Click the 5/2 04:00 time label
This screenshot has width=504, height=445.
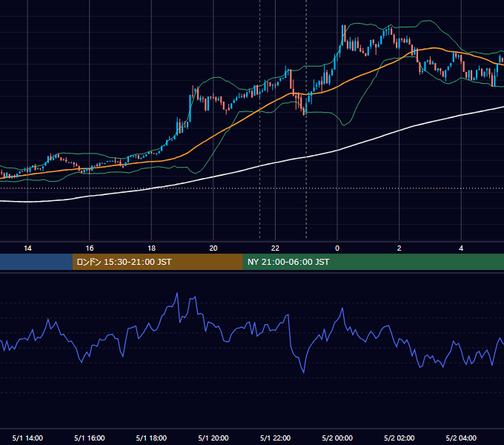point(461,438)
